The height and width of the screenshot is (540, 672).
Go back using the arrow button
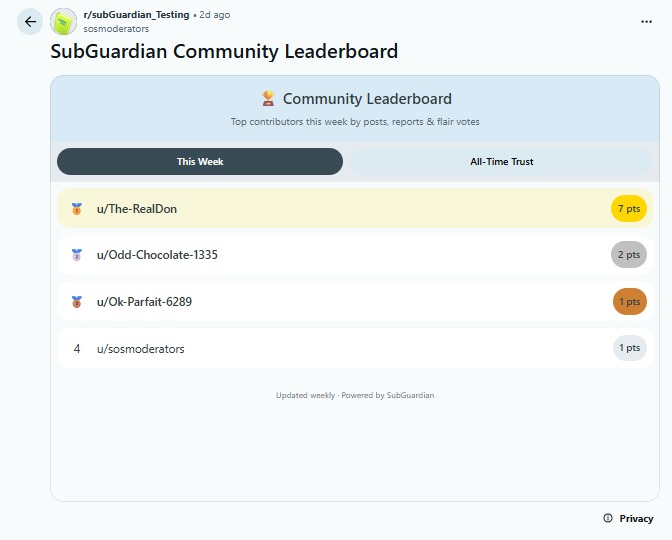click(x=30, y=21)
